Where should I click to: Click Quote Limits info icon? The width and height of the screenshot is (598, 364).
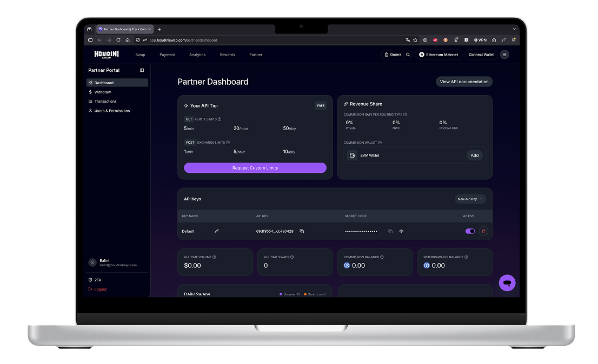pyautogui.click(x=220, y=119)
